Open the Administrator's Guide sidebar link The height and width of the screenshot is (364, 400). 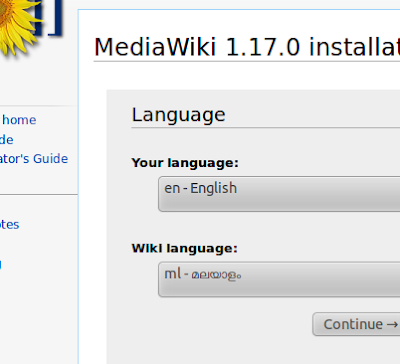point(34,159)
